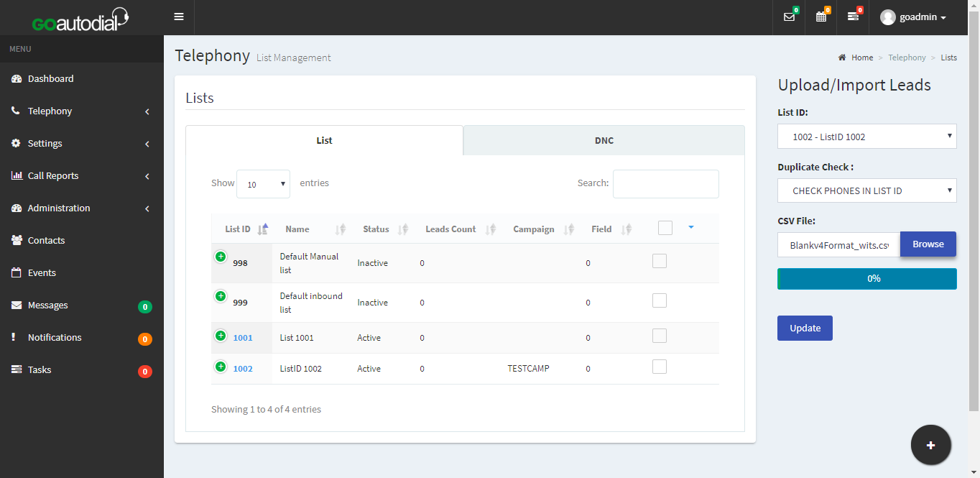Open list ID 1001 link
Screen dimensions: 980x478
click(x=243, y=338)
